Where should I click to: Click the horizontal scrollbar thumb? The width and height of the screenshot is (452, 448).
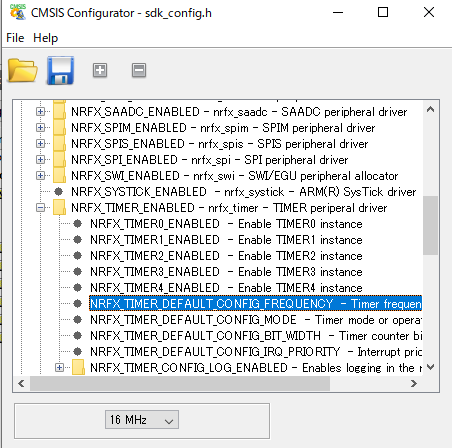pos(180,383)
